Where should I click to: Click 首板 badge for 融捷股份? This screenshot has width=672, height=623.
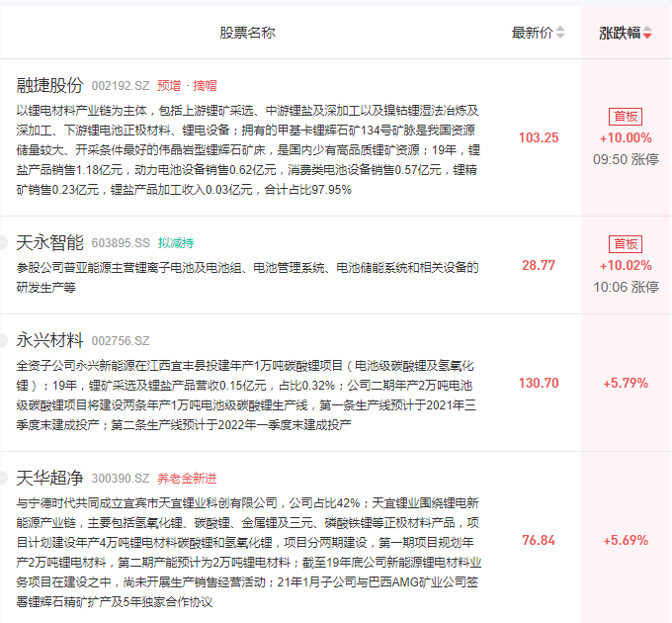click(626, 116)
